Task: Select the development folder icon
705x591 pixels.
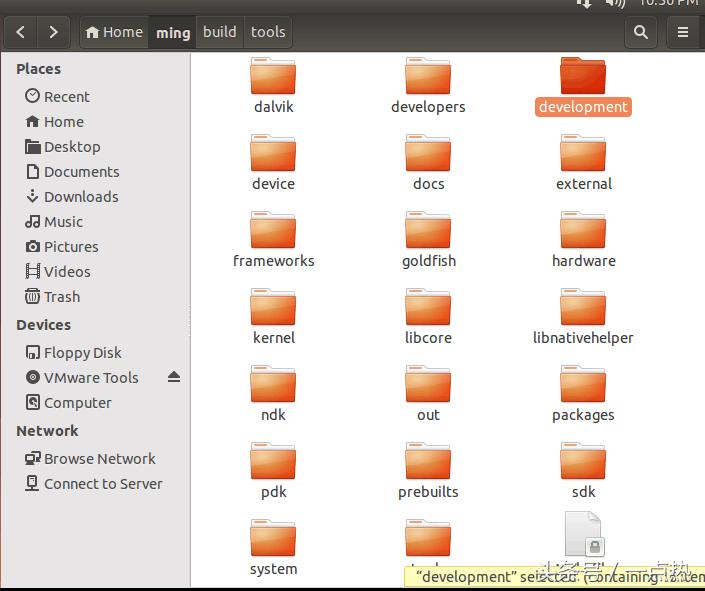Action: (x=583, y=76)
